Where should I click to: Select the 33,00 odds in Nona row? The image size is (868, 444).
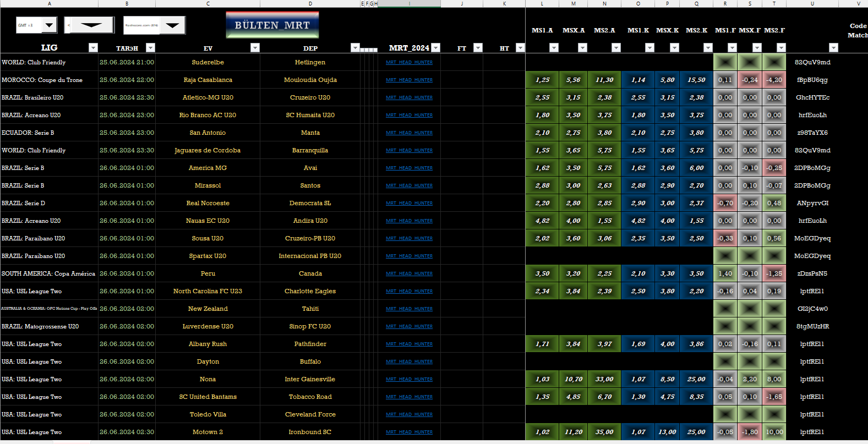click(x=604, y=379)
